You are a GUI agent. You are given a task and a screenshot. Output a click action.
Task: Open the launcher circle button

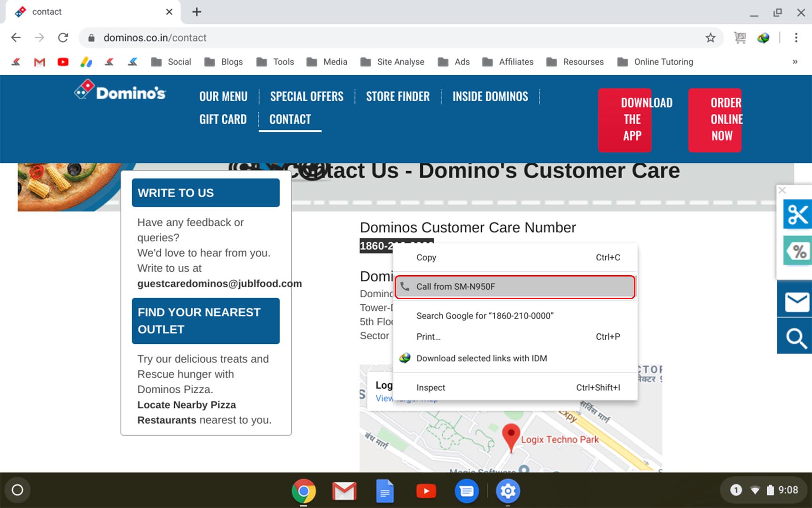tap(17, 490)
